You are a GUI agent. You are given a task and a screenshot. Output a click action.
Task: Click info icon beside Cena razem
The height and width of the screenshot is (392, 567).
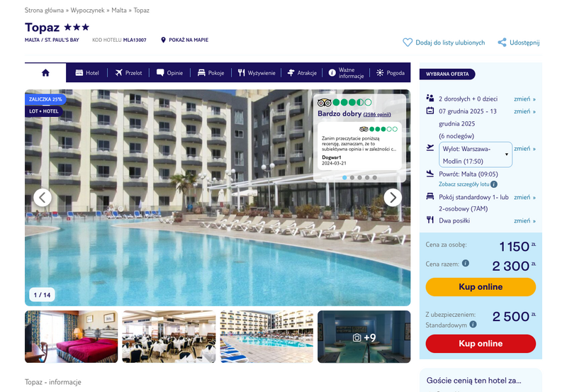click(466, 263)
